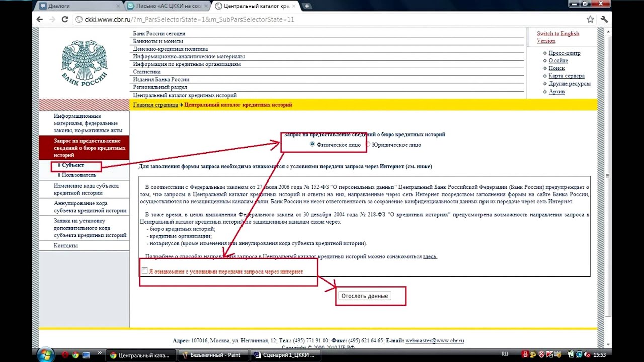
Task: Open the Карта сервера link
Action: click(x=567, y=76)
